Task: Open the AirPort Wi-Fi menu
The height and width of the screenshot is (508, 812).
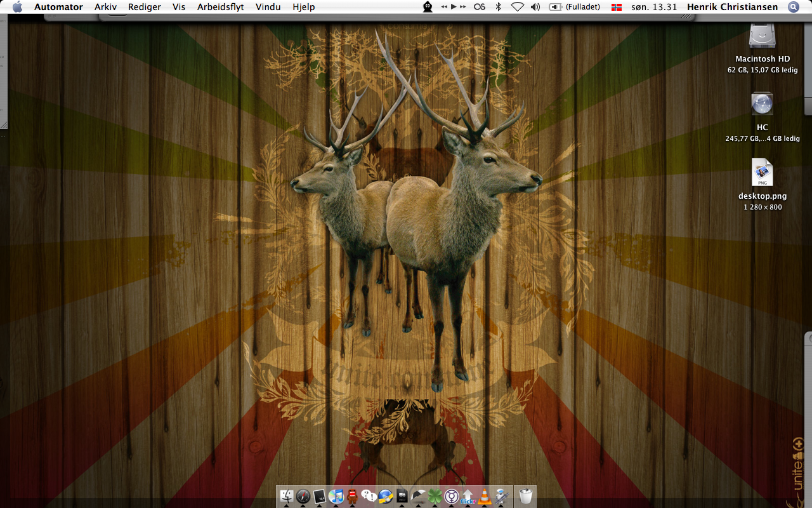Action: click(517, 7)
